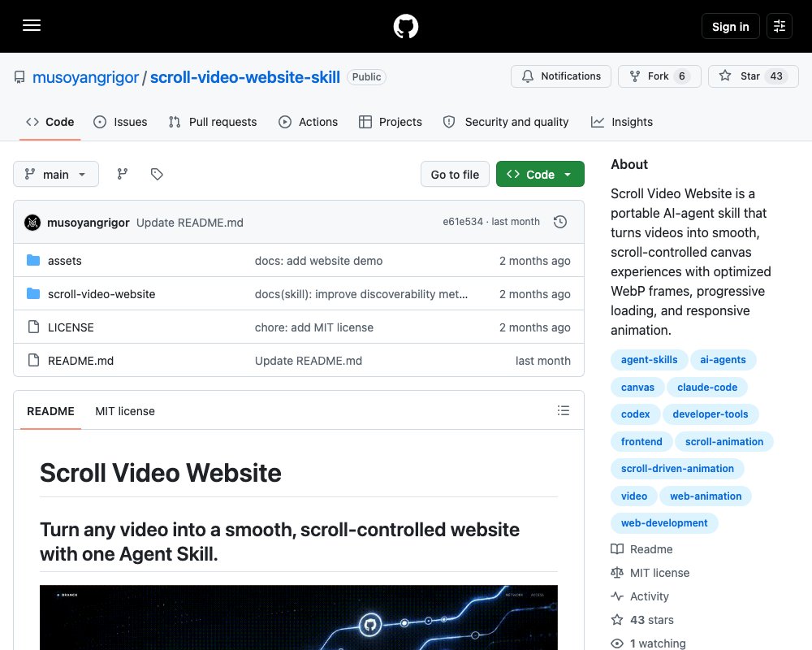Open the Insights tab
Image resolution: width=812 pixels, height=650 pixels.
(622, 122)
